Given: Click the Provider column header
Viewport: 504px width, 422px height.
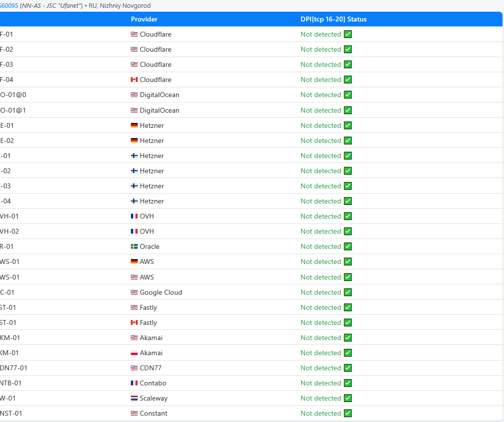Looking at the screenshot, I should (x=144, y=20).
